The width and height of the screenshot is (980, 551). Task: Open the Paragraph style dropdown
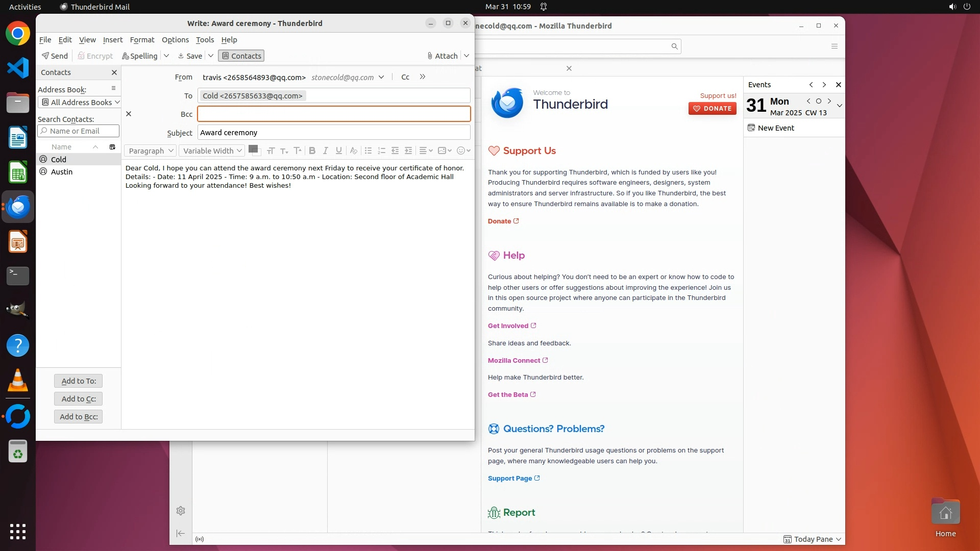[x=150, y=151]
